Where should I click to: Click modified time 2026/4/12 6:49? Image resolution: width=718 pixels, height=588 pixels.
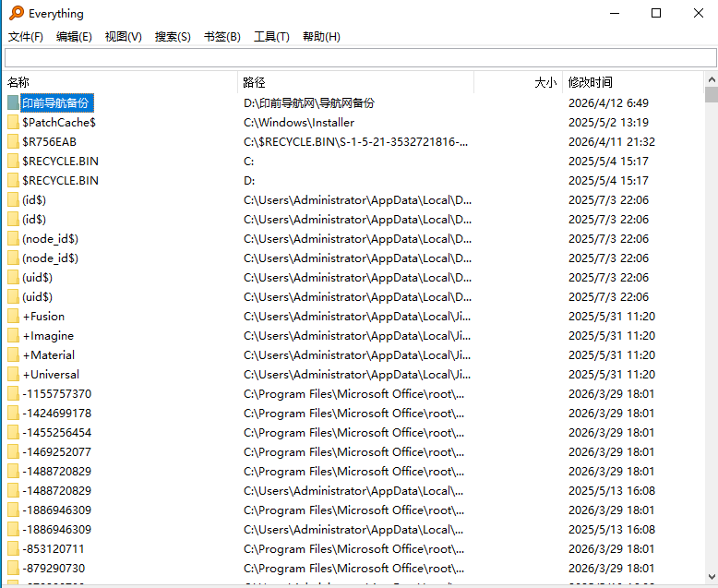pos(608,103)
